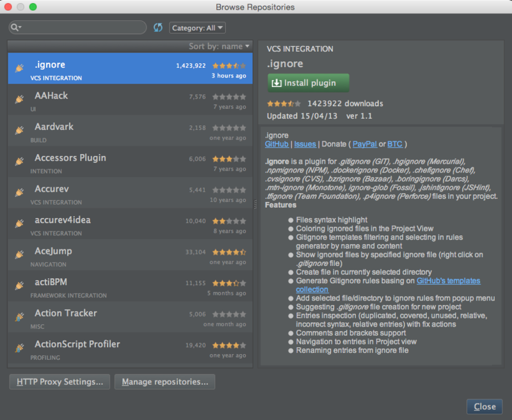This screenshot has width=512, height=420.
Task: Open the PayPal donate link
Action: coord(365,144)
